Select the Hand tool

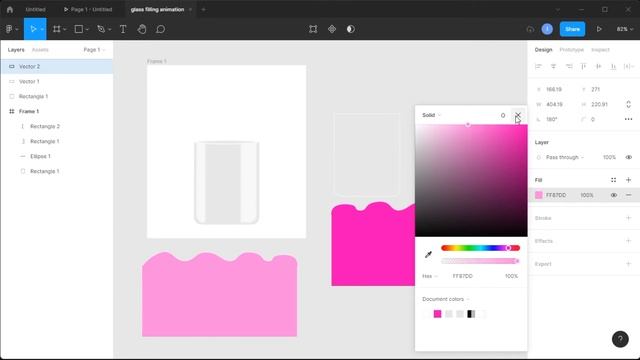tap(142, 29)
